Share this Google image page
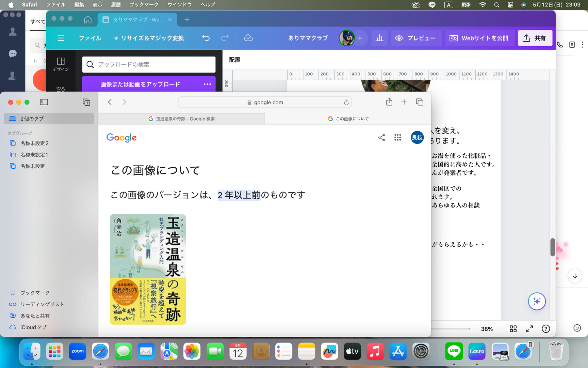 pyautogui.click(x=381, y=137)
